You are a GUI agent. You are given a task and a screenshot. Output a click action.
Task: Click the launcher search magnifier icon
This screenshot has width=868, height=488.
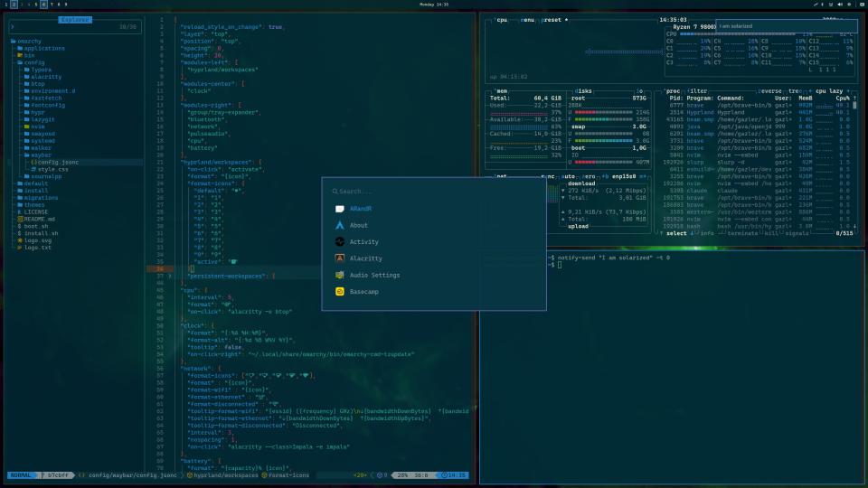click(x=335, y=192)
